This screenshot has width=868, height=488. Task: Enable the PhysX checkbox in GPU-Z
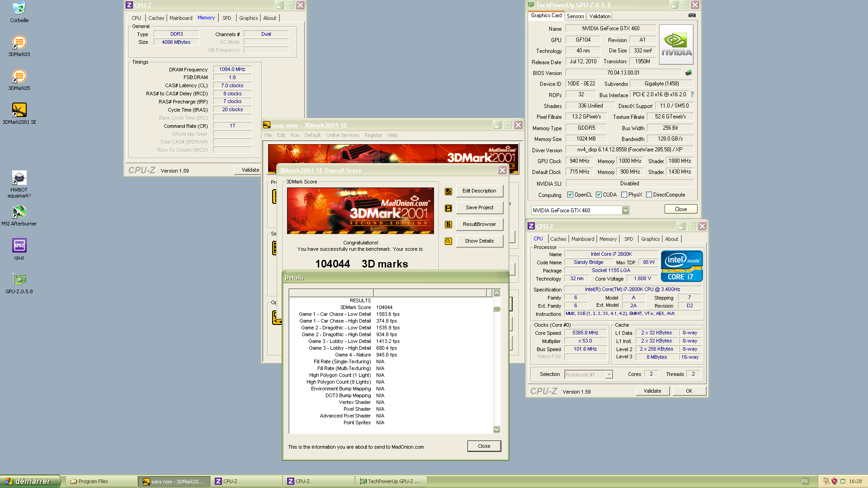coord(624,195)
